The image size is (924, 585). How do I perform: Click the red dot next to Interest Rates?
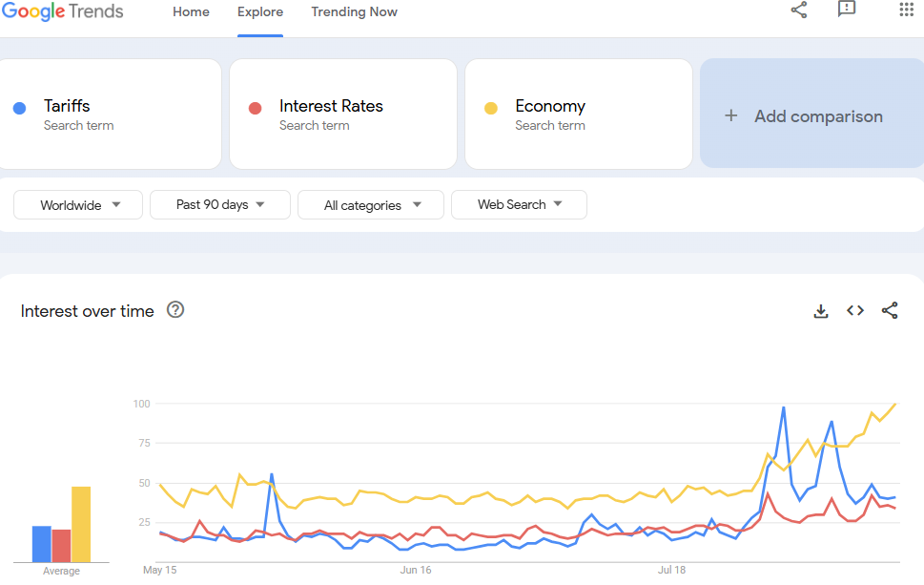pos(256,108)
